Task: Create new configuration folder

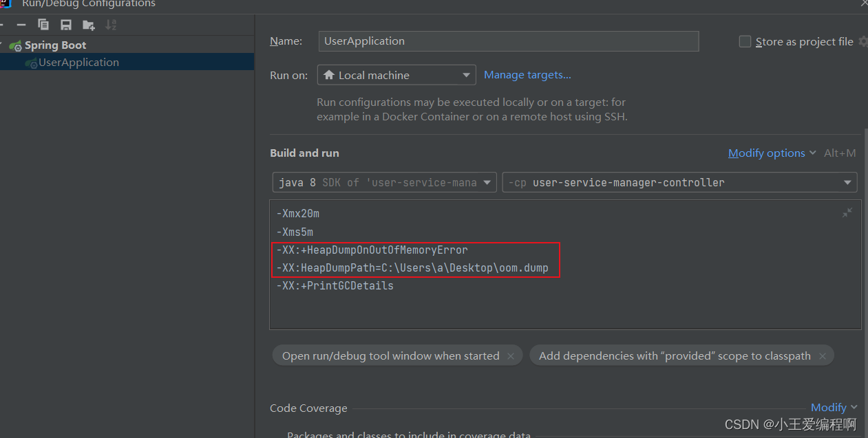Action: coord(89,25)
